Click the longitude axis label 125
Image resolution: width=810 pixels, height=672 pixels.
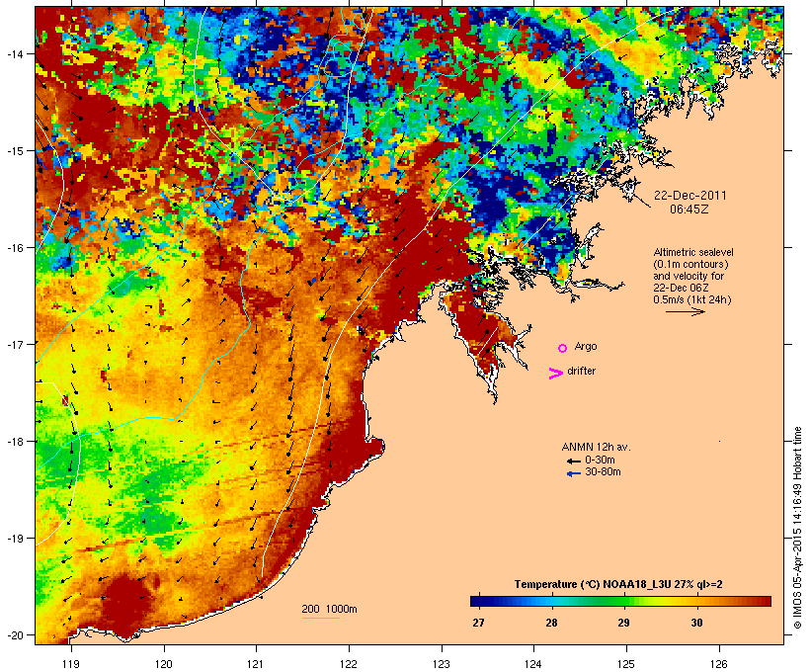click(626, 664)
